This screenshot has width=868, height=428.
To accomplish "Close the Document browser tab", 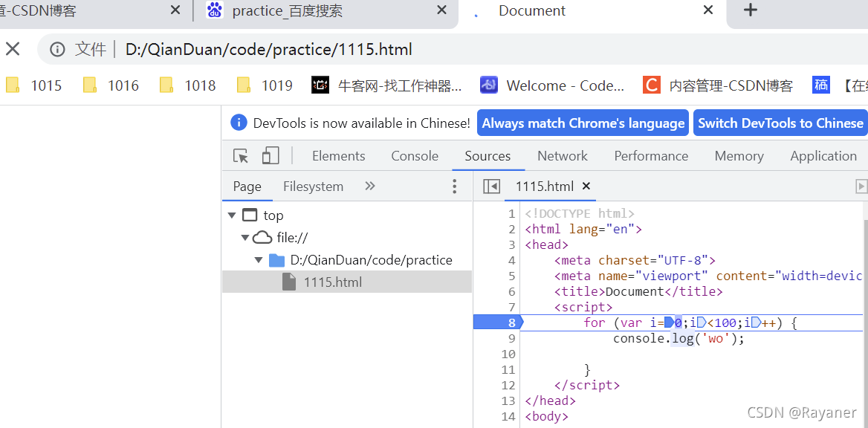I will coord(708,10).
